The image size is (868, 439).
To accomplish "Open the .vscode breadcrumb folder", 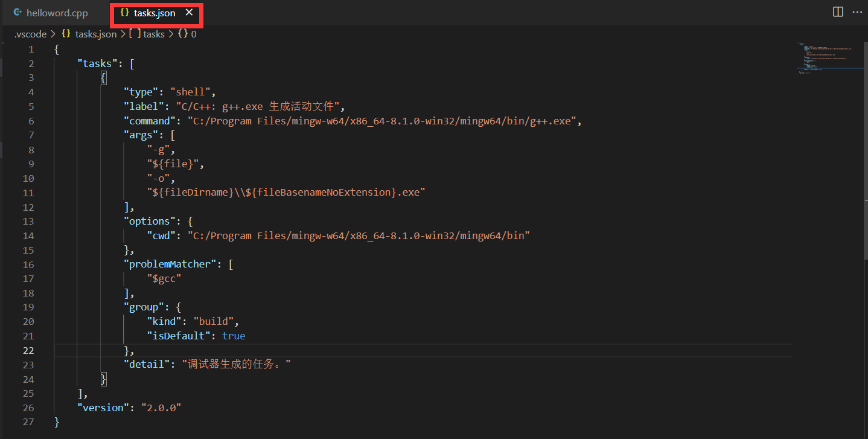I will click(30, 34).
